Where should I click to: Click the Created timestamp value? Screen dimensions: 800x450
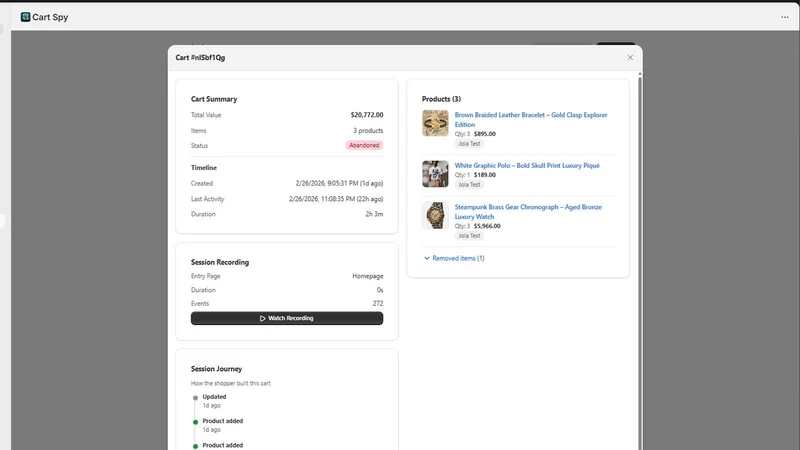click(x=339, y=183)
